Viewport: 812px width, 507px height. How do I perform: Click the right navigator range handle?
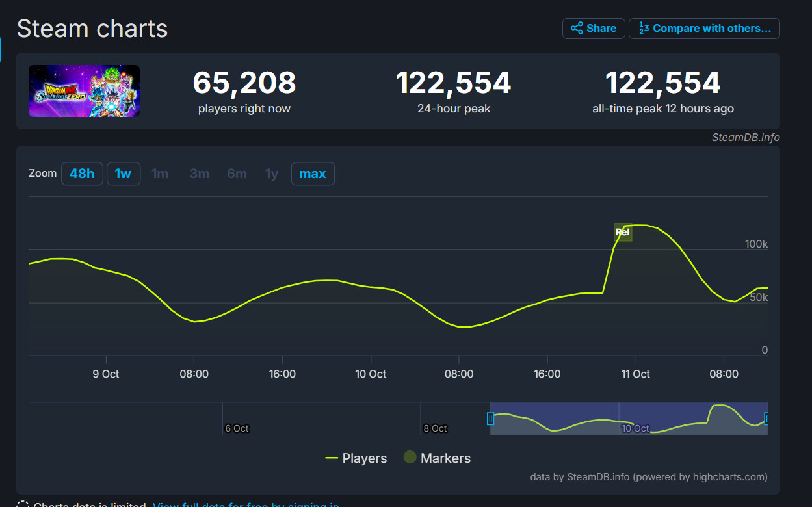[x=766, y=419]
